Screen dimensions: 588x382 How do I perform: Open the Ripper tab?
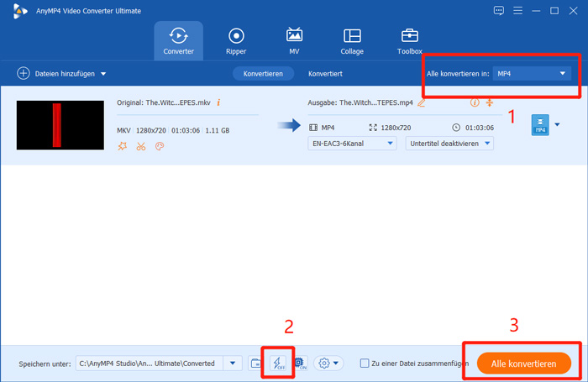[236, 41]
